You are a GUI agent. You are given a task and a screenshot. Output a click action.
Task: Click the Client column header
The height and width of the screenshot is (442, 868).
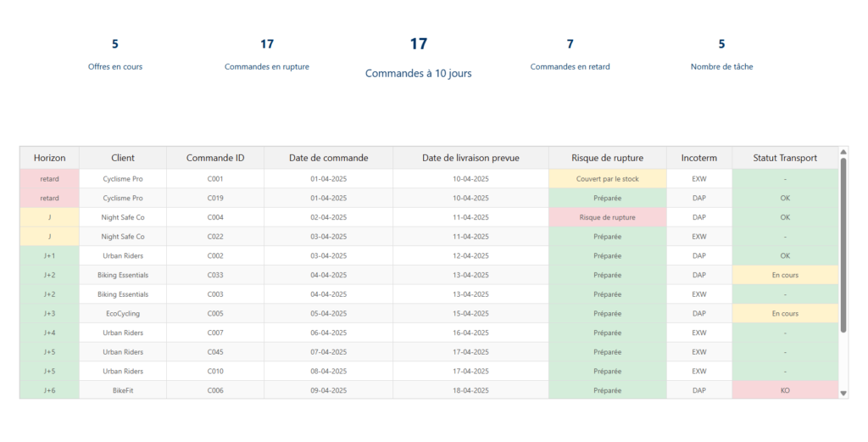pyautogui.click(x=123, y=158)
